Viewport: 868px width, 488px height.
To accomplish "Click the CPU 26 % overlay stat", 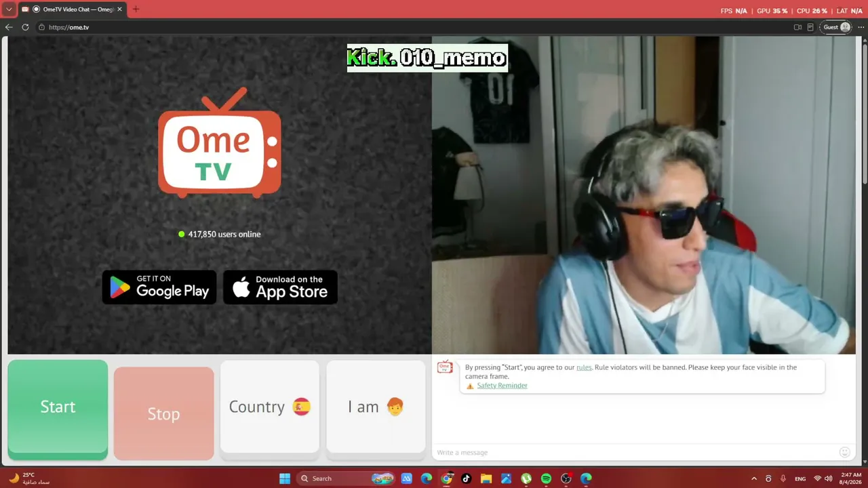I will click(x=812, y=11).
